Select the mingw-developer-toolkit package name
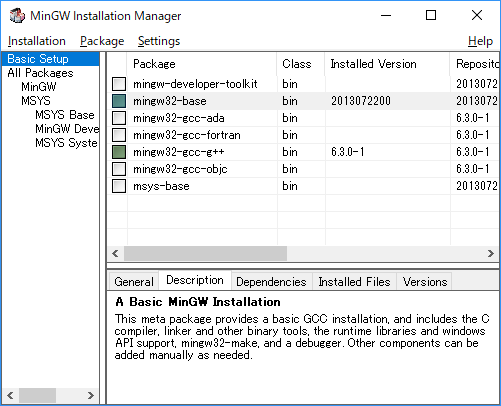501x406 pixels. click(195, 84)
